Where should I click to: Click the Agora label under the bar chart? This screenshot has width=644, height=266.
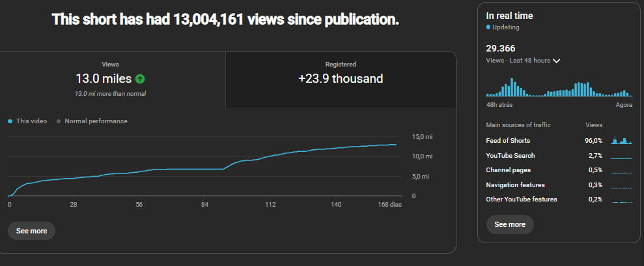pyautogui.click(x=624, y=105)
